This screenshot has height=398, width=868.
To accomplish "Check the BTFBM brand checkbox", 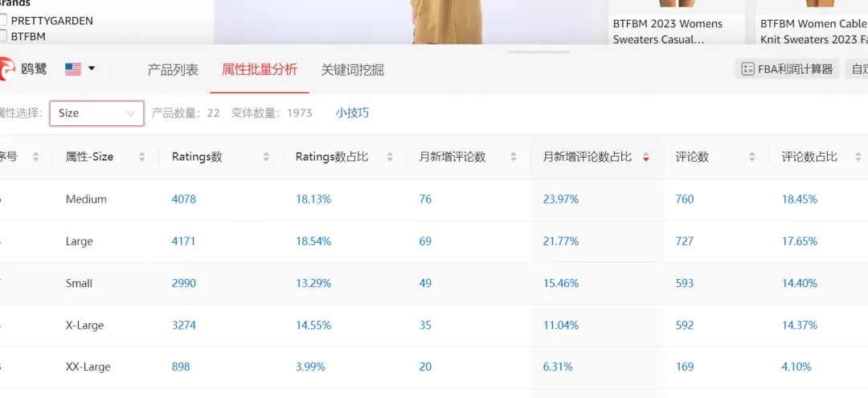I will [2, 36].
